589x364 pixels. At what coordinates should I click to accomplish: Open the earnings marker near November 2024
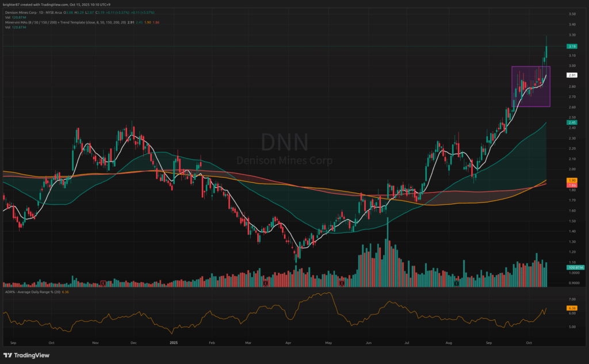[x=103, y=283]
